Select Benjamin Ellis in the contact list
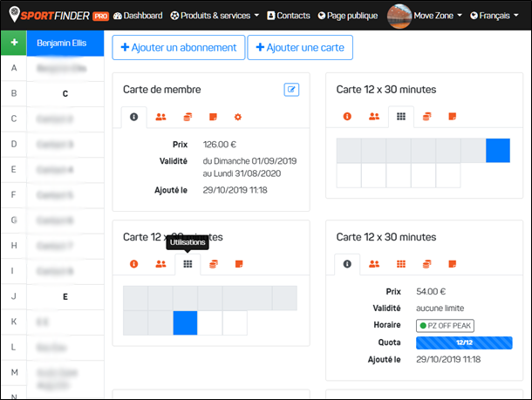Viewport: 532px width, 400px height. (65, 43)
